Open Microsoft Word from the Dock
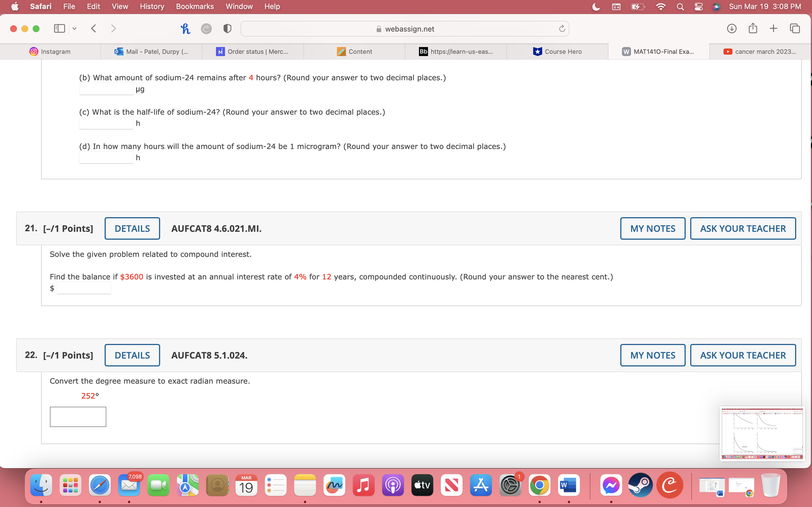Viewport: 812px width, 507px height. 569,485
